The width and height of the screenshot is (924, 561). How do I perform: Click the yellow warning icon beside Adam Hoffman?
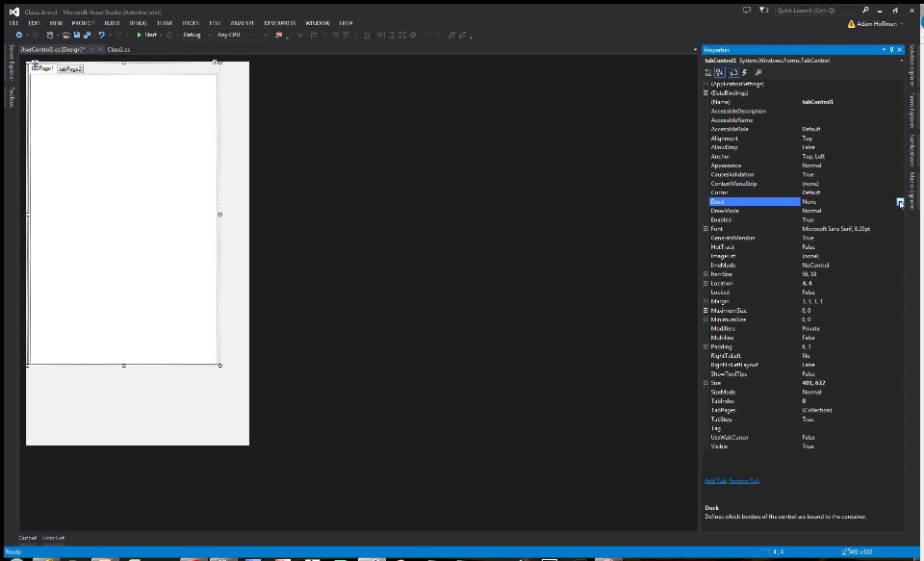coord(851,24)
